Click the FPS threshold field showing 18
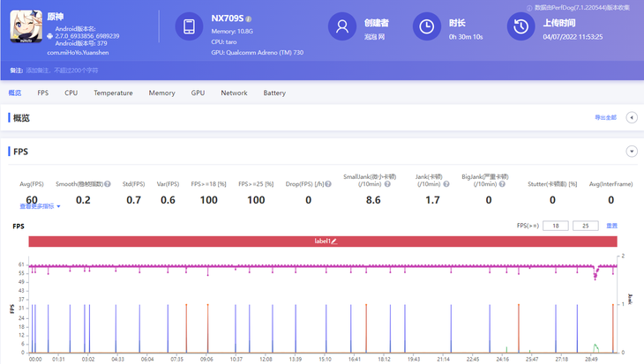Viewport: 644px width, 364px height. click(x=556, y=226)
